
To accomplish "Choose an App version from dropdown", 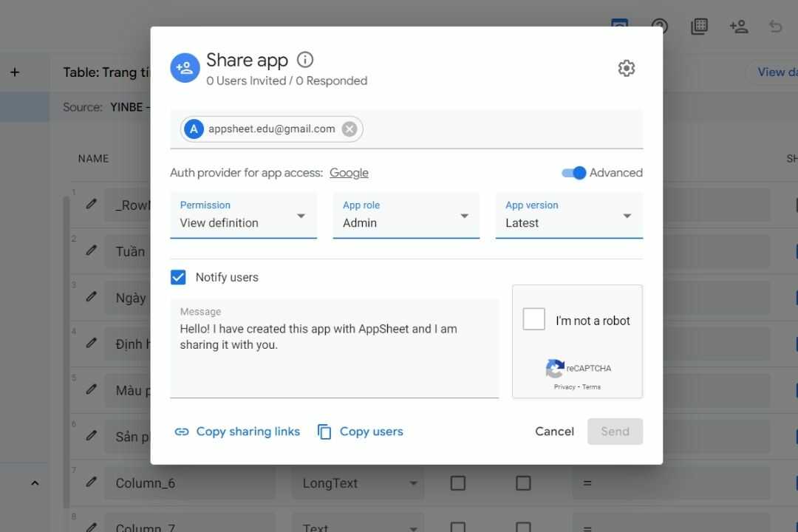I will 568,216.
